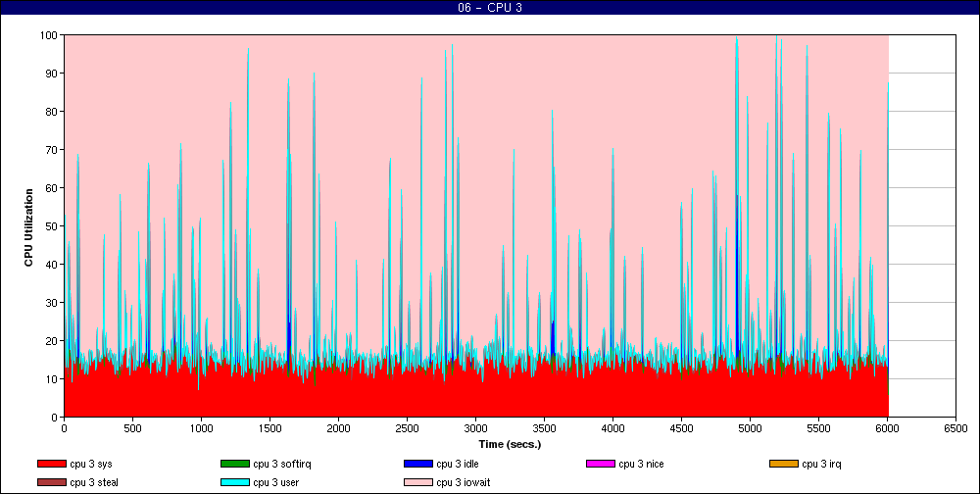Click the x-axis tick value 2000

click(338, 429)
